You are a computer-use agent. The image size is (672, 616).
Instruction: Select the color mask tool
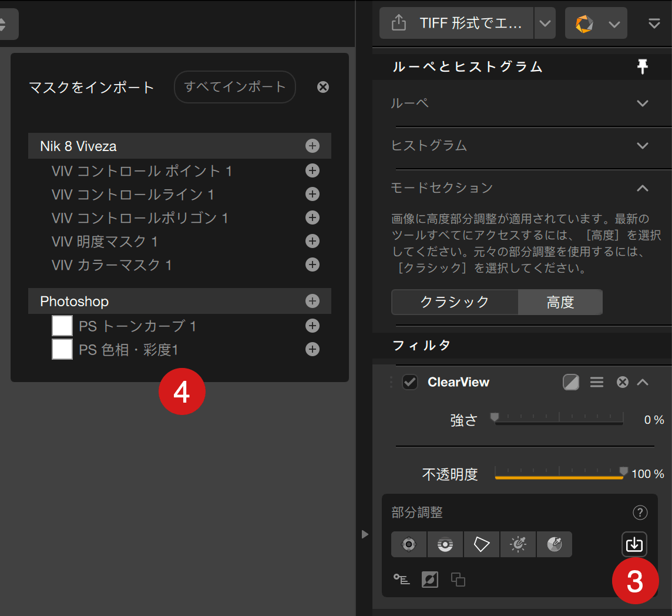(555, 544)
